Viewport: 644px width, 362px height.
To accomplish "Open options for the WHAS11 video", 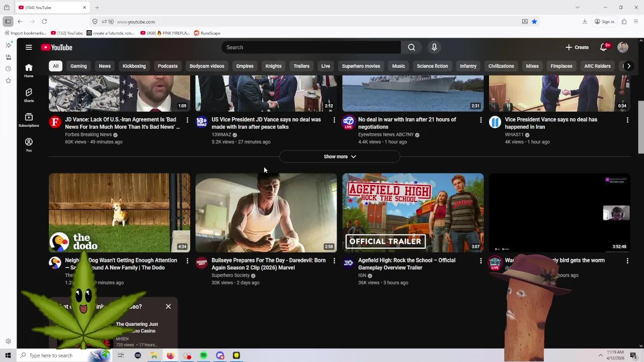I will (627, 120).
